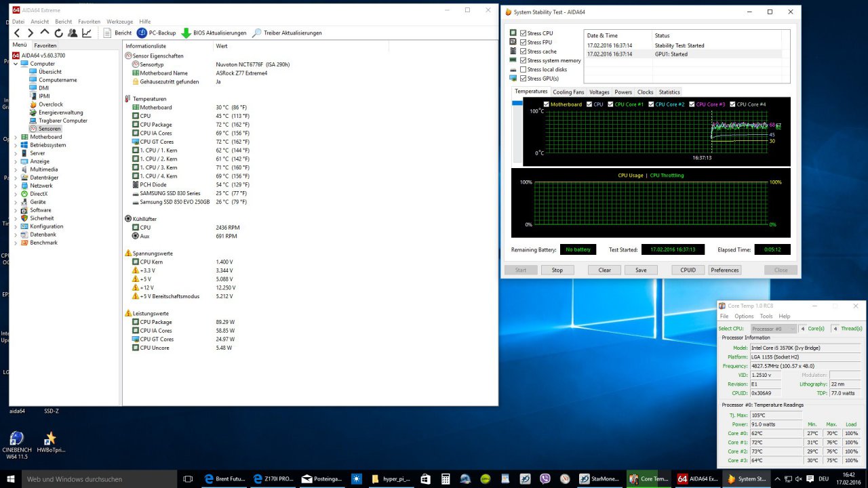Toggle the Stress GPU(s) checkbox
Image resolution: width=868 pixels, height=488 pixels.
523,79
